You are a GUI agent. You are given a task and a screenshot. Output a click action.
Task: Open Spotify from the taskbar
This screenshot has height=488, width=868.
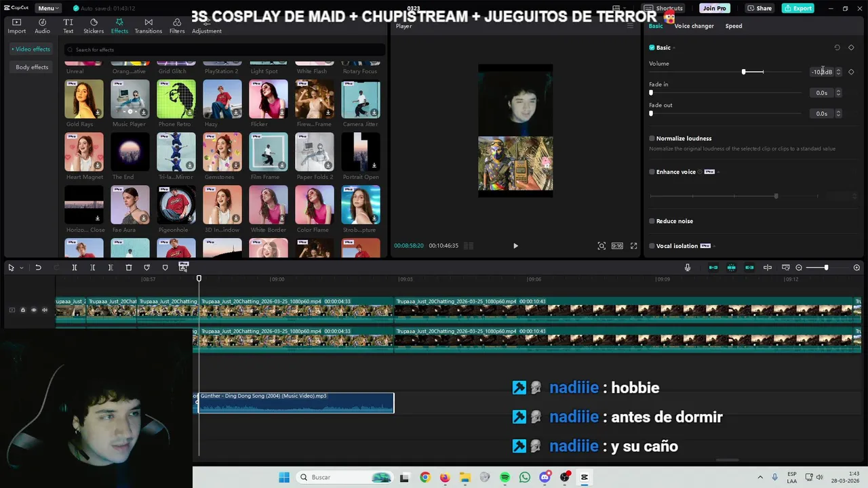tap(505, 477)
